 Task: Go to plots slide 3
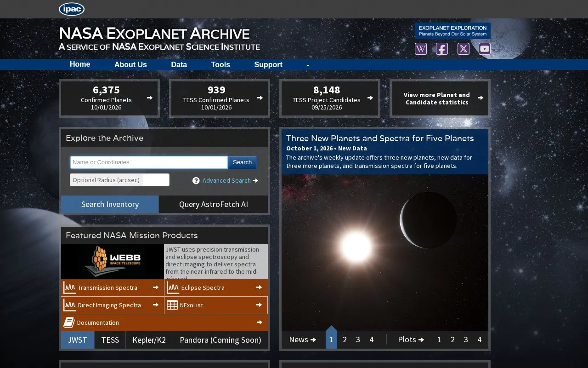pyautogui.click(x=466, y=339)
